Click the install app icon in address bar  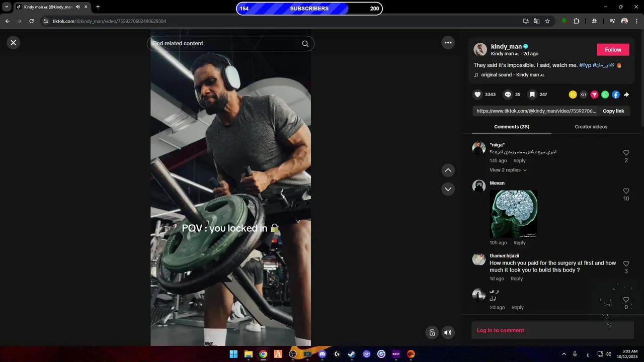(526, 21)
